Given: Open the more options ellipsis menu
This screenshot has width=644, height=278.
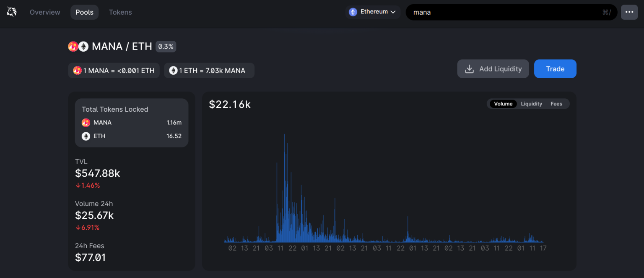Looking at the screenshot, I should (x=629, y=12).
